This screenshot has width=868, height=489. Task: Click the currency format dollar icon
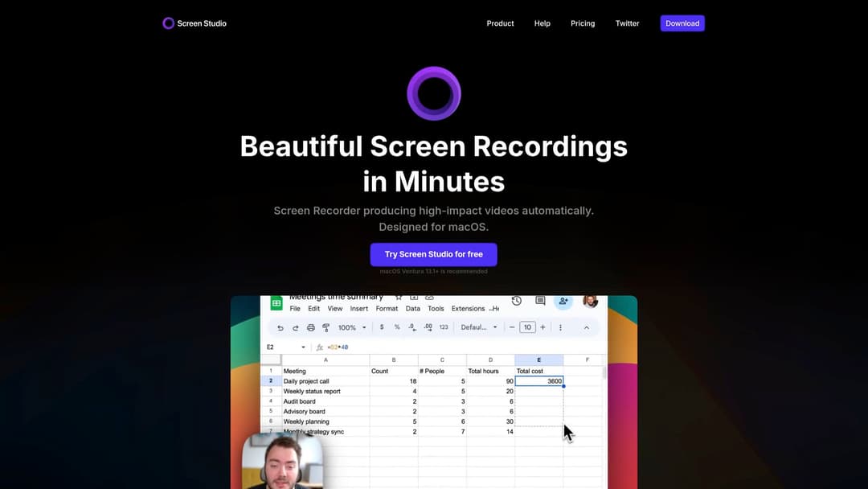(x=381, y=327)
